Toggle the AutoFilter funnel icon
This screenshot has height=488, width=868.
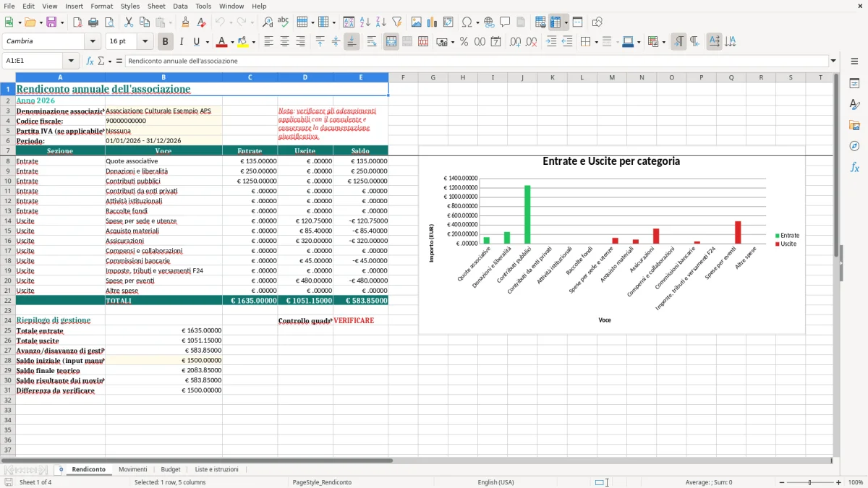point(396,22)
